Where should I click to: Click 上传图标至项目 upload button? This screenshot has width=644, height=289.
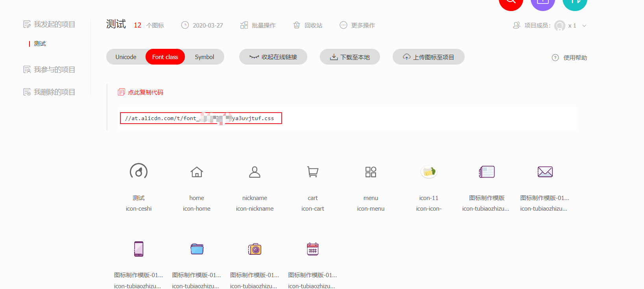tap(428, 57)
